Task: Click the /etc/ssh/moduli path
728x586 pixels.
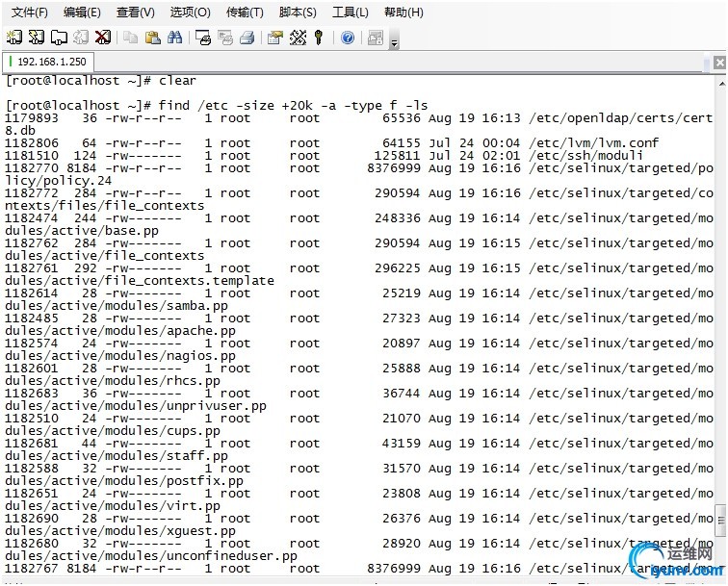Action: (585, 156)
